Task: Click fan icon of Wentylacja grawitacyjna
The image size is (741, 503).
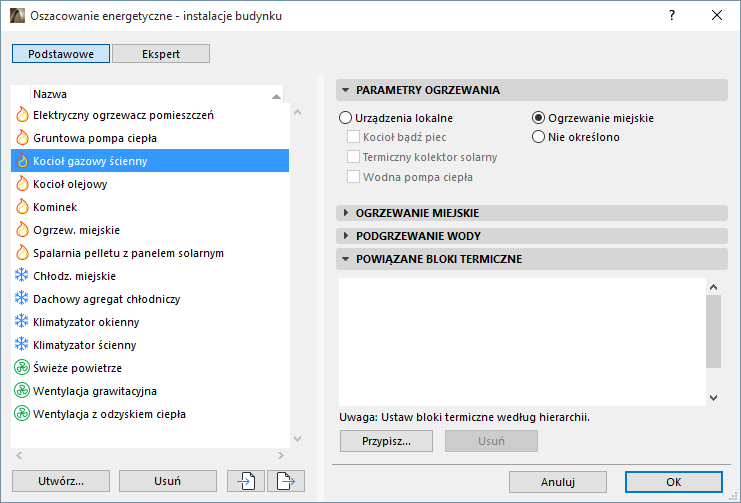Action: pos(22,391)
